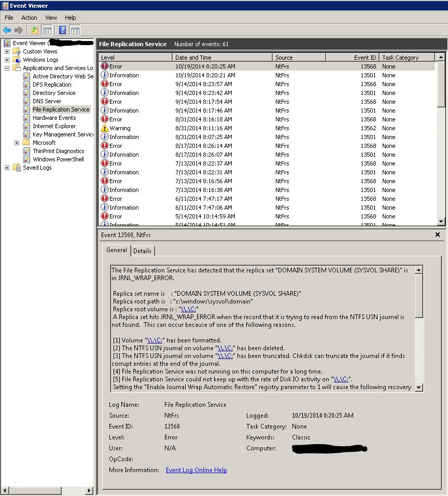Screen dimensions: 448x496
Task: Select the DNS Server log icon
Action: (27, 101)
